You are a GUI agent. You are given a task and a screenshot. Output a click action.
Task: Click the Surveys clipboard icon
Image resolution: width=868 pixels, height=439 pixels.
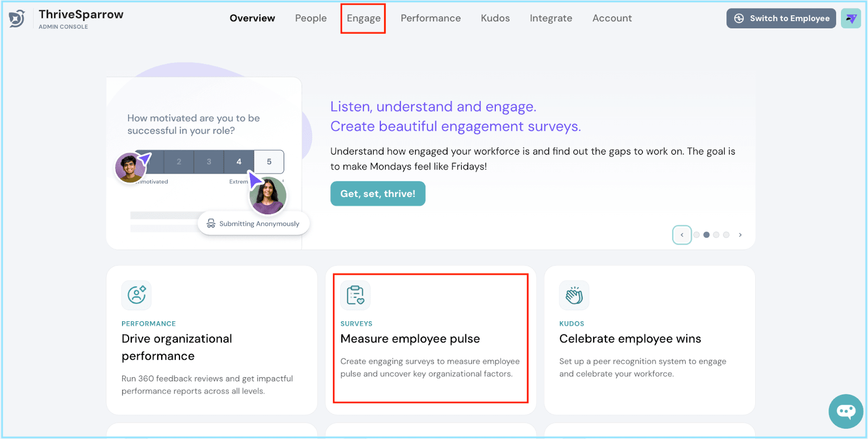pyautogui.click(x=355, y=295)
